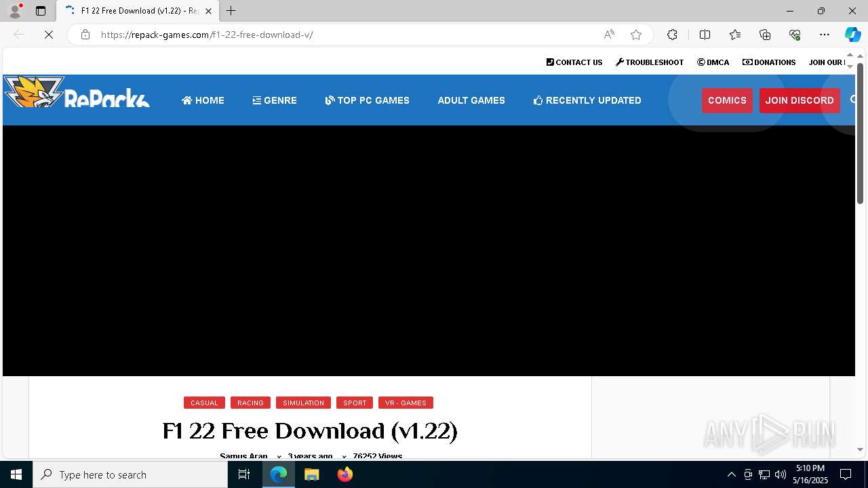Click the scrollbar down arrow
This screenshot has width=868, height=488.
pyautogui.click(x=860, y=449)
